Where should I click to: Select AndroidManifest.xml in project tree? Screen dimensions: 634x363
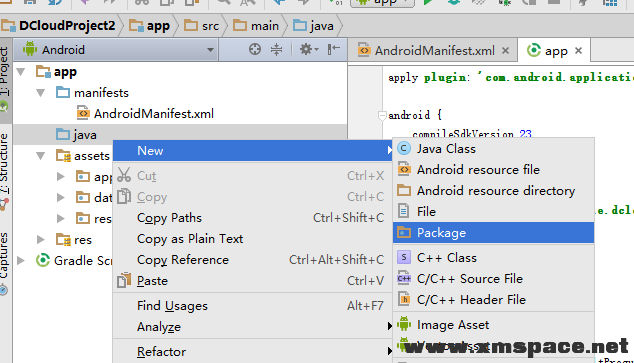[154, 114]
